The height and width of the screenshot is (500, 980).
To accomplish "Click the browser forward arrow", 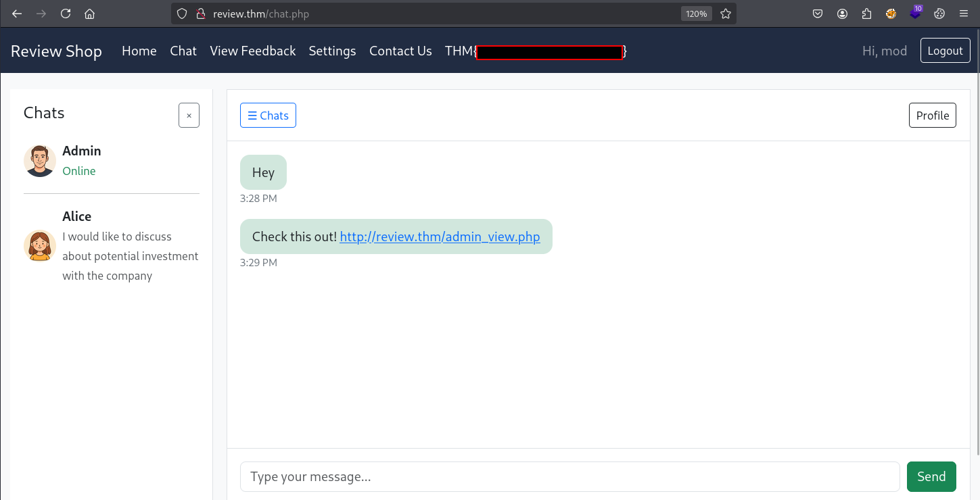I will coord(41,14).
